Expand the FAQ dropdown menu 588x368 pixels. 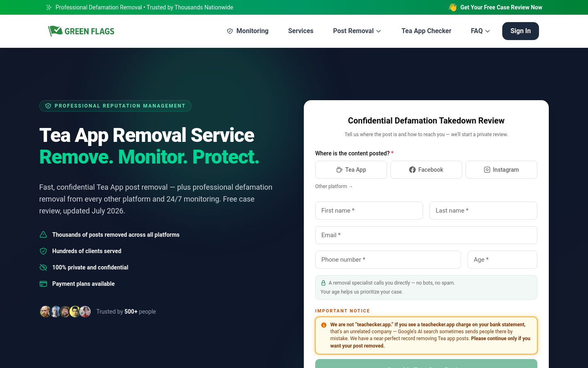[x=481, y=31]
